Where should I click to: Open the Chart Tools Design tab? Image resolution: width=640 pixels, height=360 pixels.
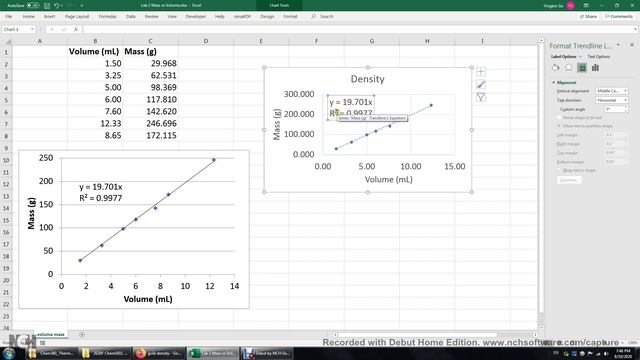(x=267, y=16)
